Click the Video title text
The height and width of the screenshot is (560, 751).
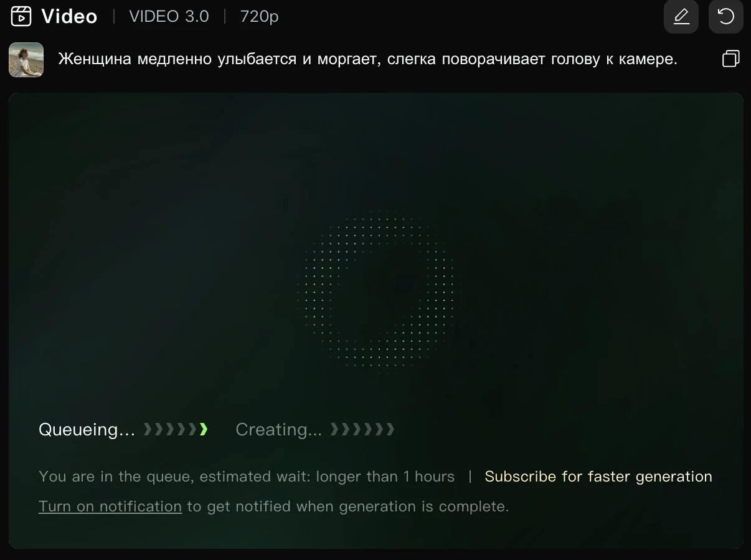click(69, 17)
